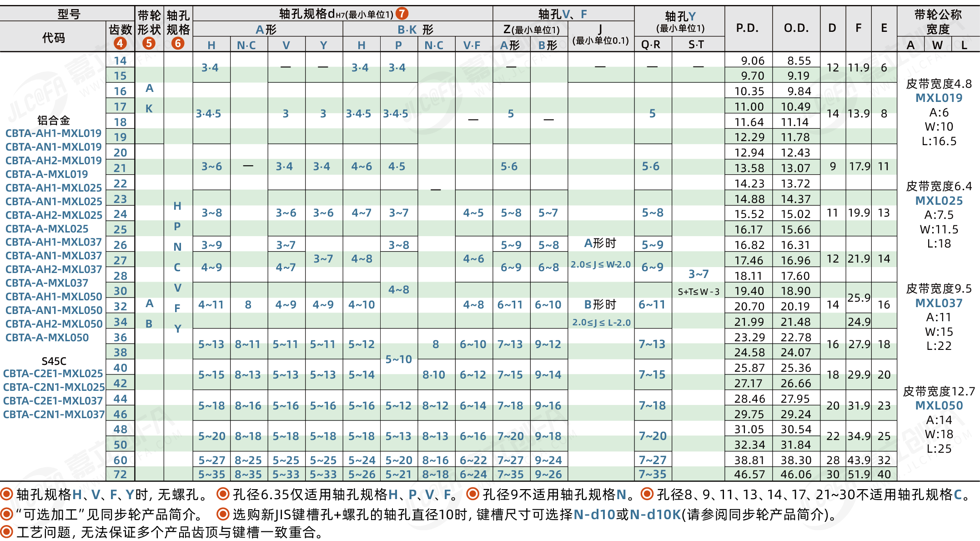Select product code CBTA-AH1-MXL050
This screenshot has width=980, height=541.
(x=54, y=297)
